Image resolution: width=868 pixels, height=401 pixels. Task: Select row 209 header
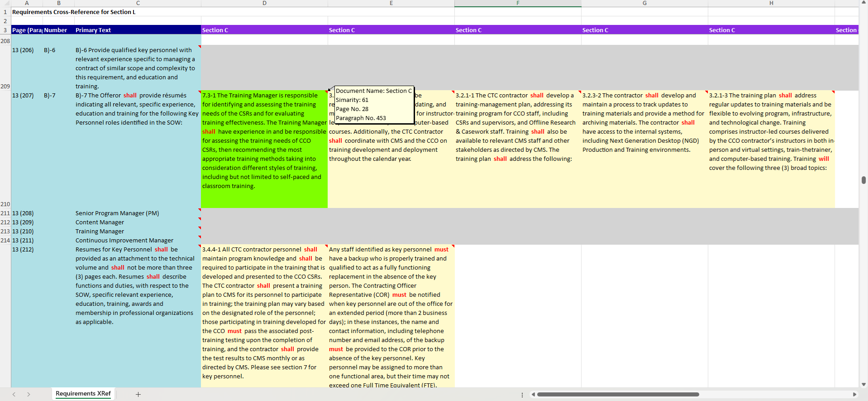click(x=5, y=86)
